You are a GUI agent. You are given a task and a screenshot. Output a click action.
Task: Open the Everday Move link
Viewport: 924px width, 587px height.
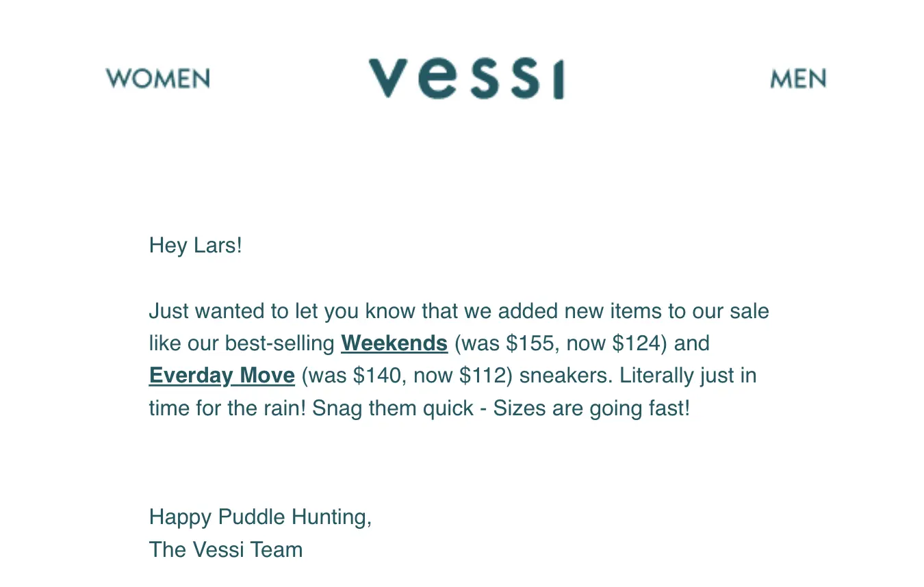(222, 376)
